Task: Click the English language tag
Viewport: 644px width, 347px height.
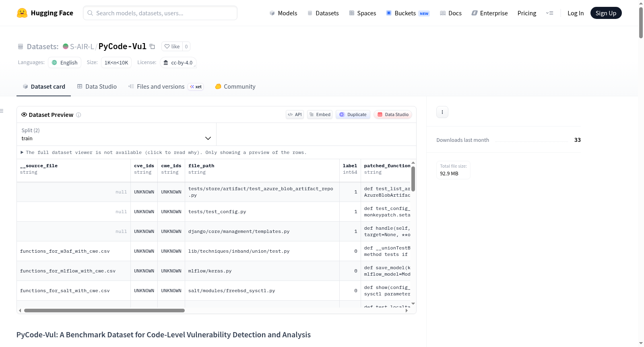Action: tap(65, 62)
